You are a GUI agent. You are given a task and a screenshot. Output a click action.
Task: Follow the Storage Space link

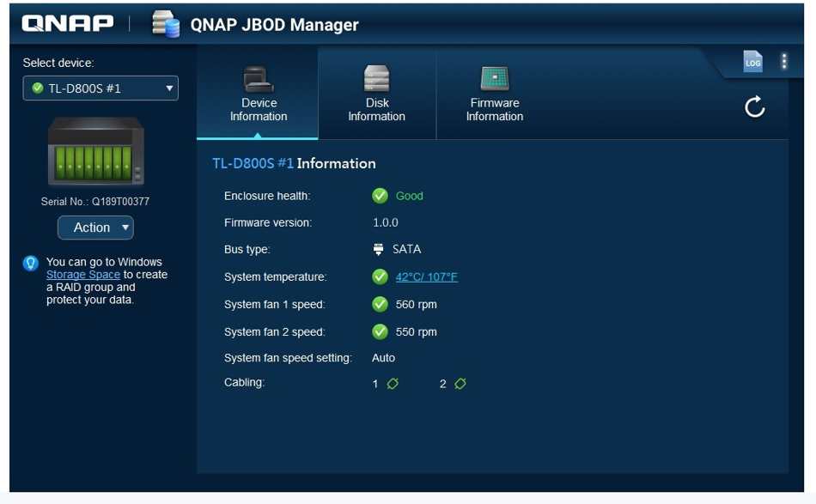[x=82, y=275]
